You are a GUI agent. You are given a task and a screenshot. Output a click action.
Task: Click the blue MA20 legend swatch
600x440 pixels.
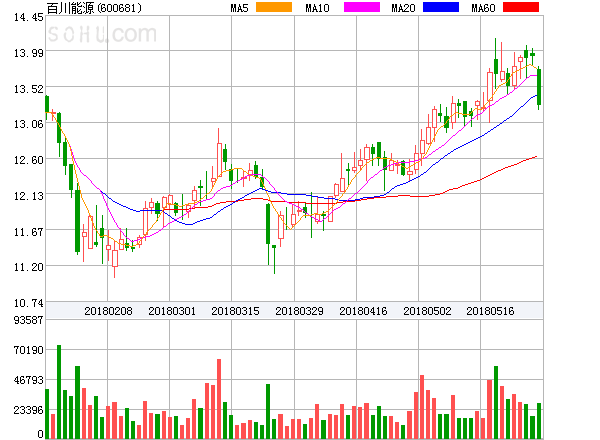click(441, 7)
